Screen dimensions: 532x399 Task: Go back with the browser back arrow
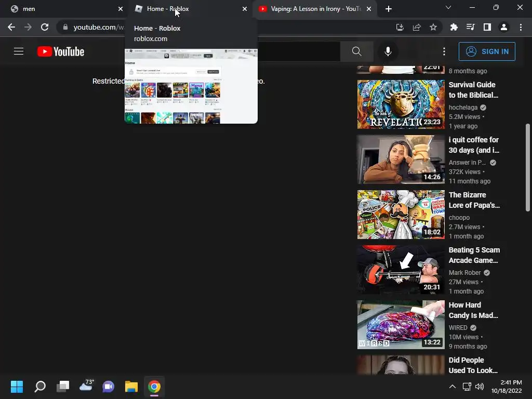(x=11, y=27)
